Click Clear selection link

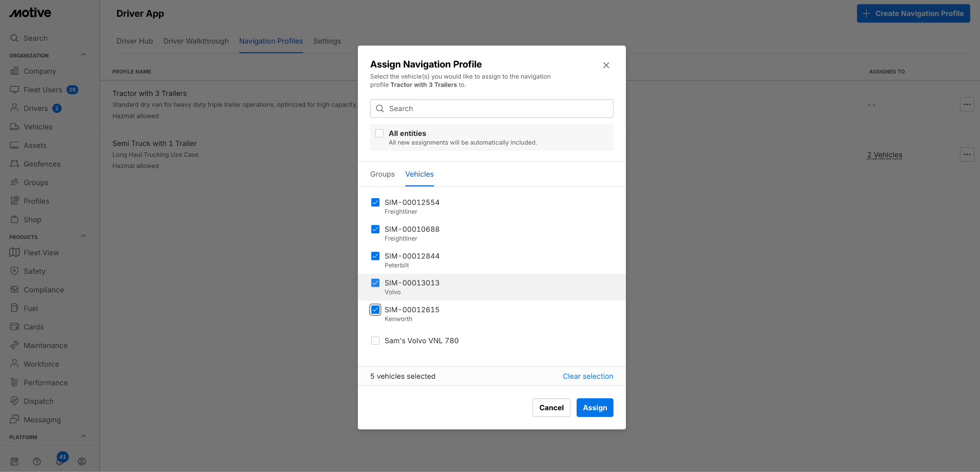pyautogui.click(x=588, y=376)
